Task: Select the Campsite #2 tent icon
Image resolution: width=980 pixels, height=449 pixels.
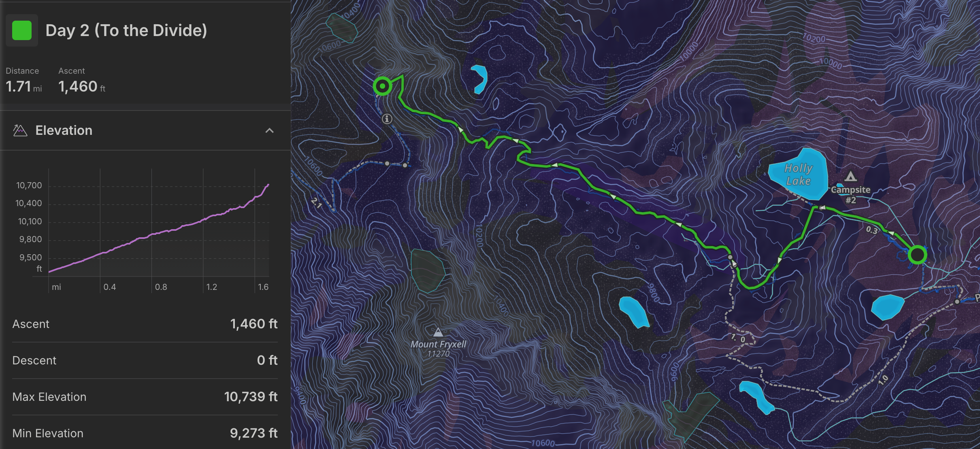Action: [850, 177]
